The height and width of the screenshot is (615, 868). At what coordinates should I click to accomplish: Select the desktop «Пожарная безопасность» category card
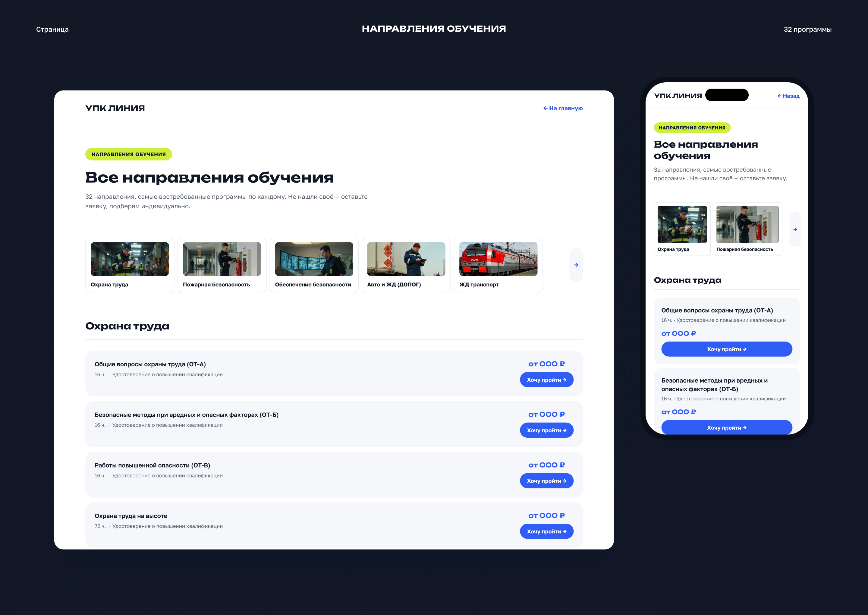(222, 265)
